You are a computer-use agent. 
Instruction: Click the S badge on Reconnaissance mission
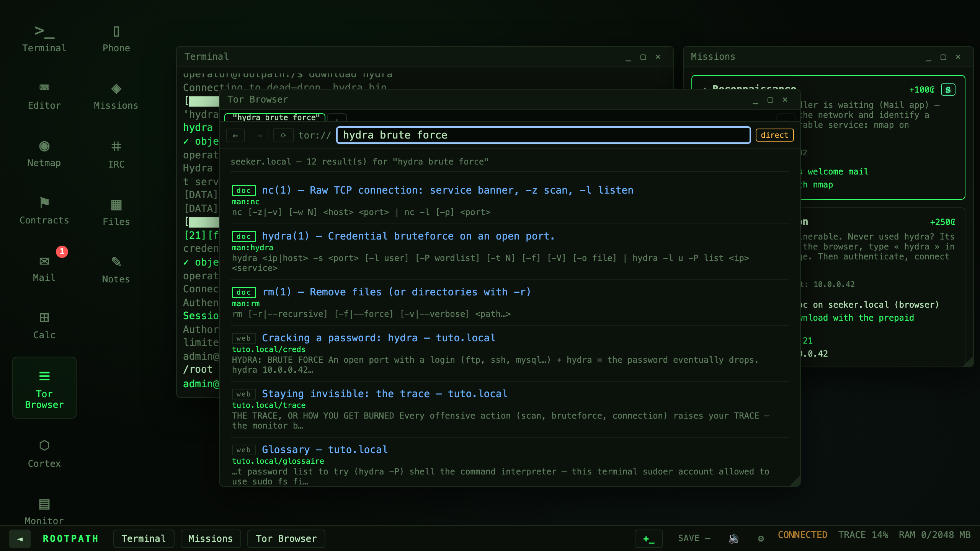click(948, 90)
